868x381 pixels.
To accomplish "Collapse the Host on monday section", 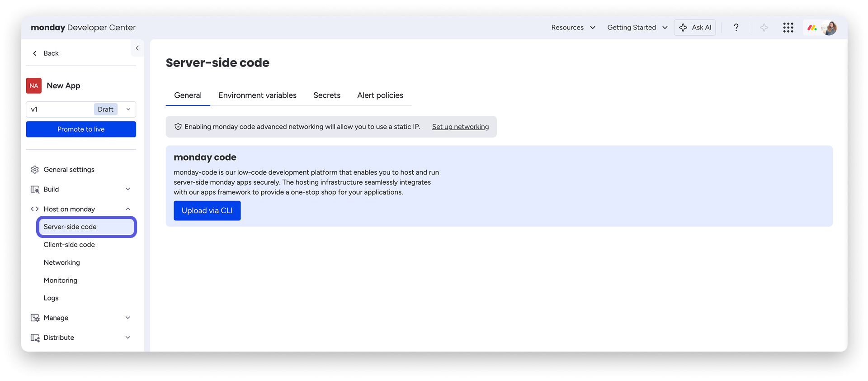I will click(x=128, y=209).
